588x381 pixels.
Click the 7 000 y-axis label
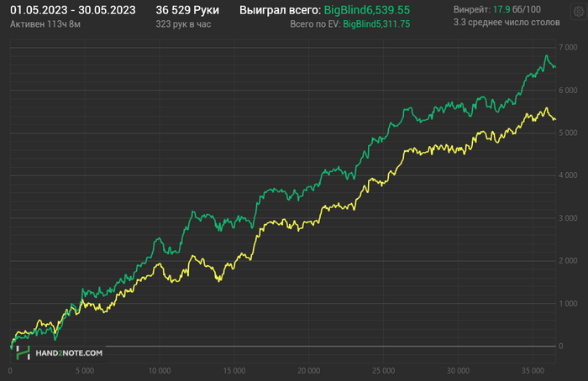[x=568, y=47]
